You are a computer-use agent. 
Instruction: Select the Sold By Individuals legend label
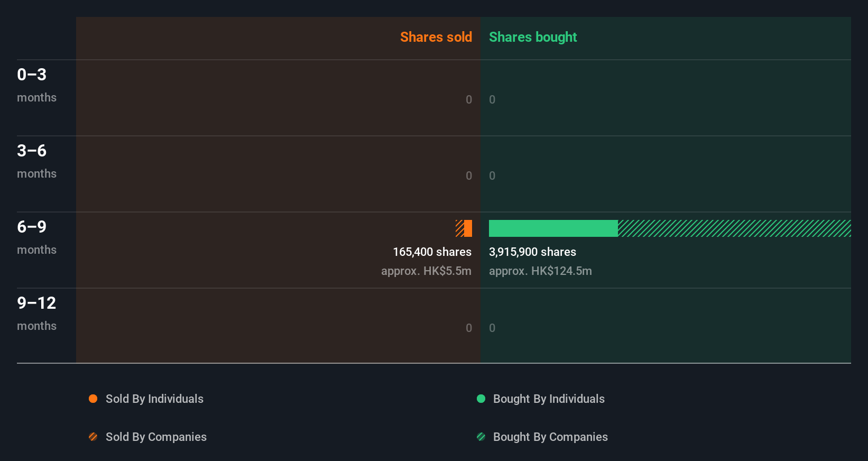154,399
